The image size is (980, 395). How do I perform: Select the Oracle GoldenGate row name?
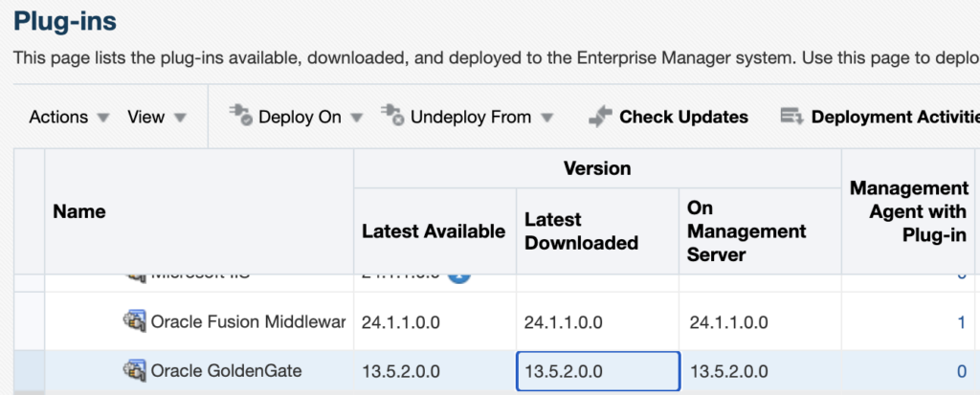tap(226, 371)
